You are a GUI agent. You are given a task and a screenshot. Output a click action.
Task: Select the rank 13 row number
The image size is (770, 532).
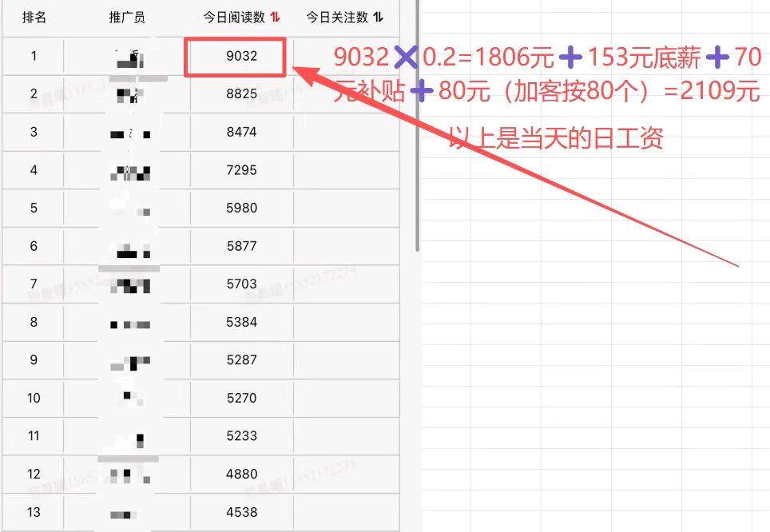tap(34, 512)
